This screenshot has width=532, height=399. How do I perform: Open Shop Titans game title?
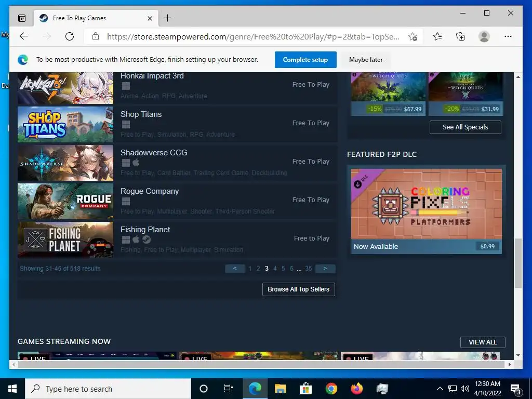(x=141, y=114)
